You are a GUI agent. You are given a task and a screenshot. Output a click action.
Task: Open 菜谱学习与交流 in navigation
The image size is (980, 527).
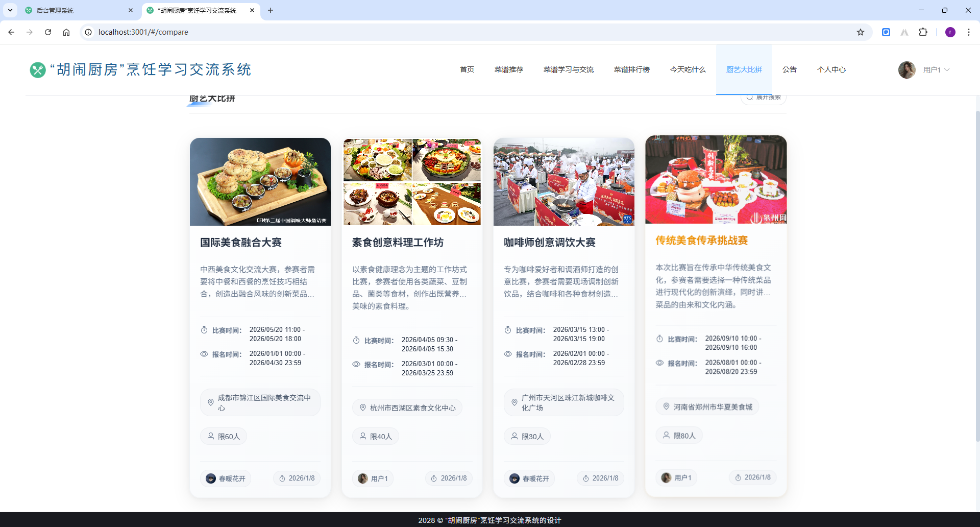[x=569, y=69]
